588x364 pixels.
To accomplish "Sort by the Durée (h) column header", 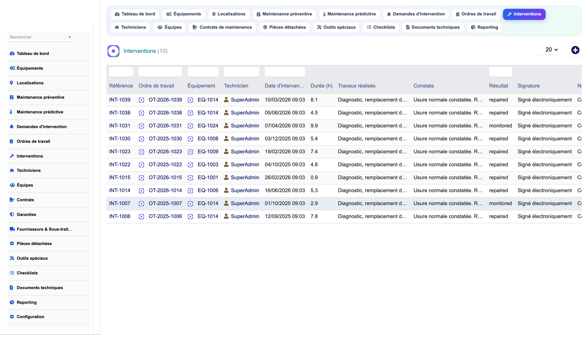I will point(321,86).
